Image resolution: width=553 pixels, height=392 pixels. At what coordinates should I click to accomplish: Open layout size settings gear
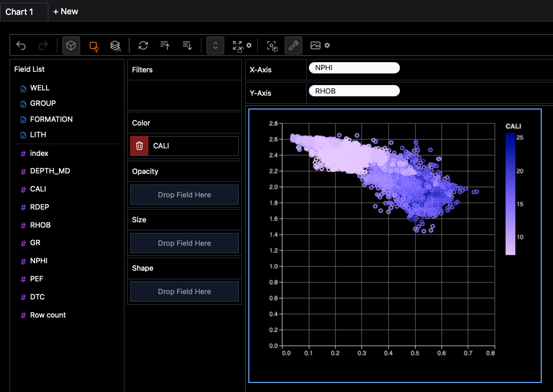[x=249, y=46]
